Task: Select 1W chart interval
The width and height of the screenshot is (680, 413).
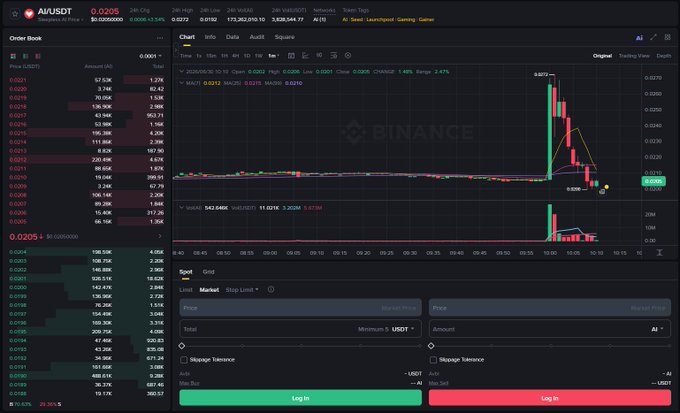Action: pyautogui.click(x=258, y=56)
